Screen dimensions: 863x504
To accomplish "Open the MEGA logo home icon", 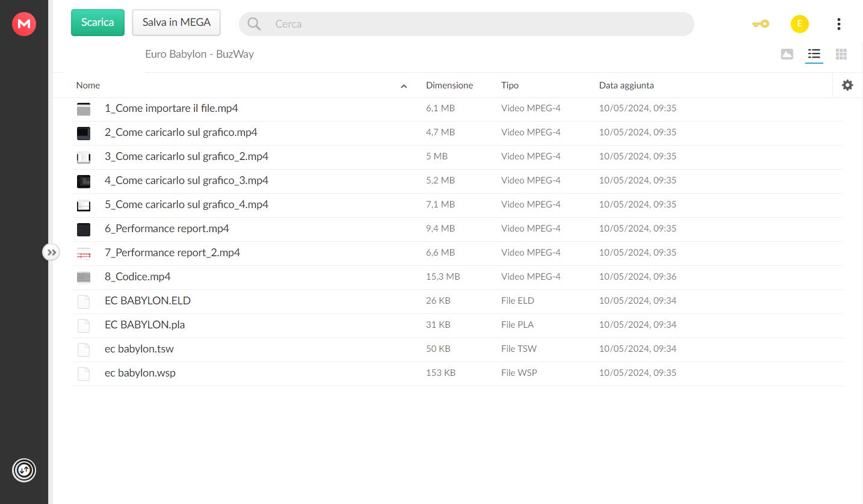I will (24, 24).
